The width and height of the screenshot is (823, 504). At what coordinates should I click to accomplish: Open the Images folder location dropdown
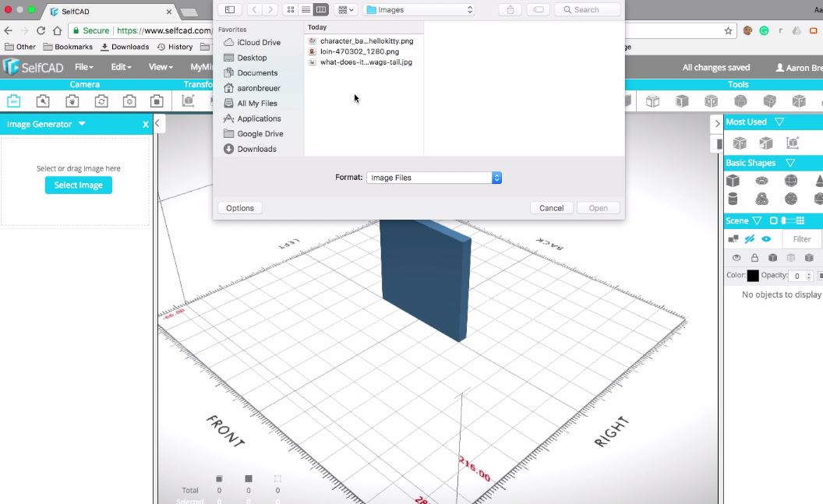419,9
